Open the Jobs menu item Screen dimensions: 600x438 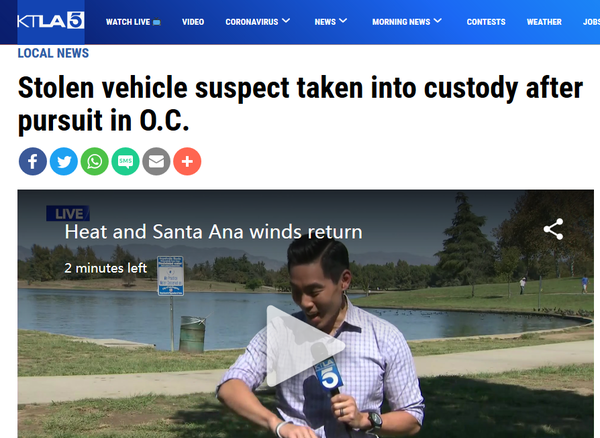click(591, 22)
